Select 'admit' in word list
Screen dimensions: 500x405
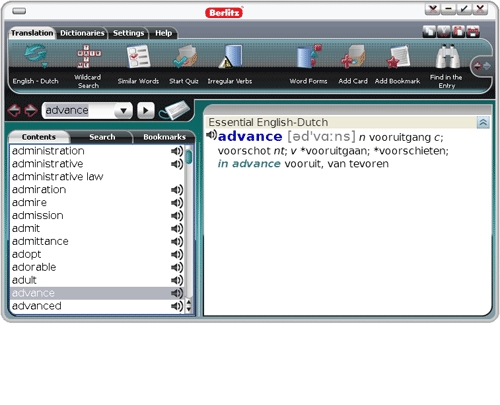tap(26, 229)
